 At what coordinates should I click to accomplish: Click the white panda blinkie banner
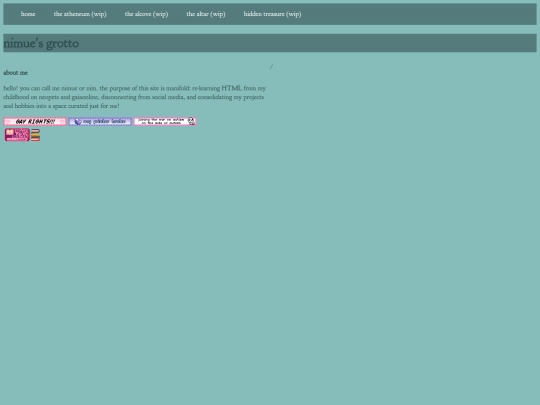pyautogui.click(x=165, y=122)
